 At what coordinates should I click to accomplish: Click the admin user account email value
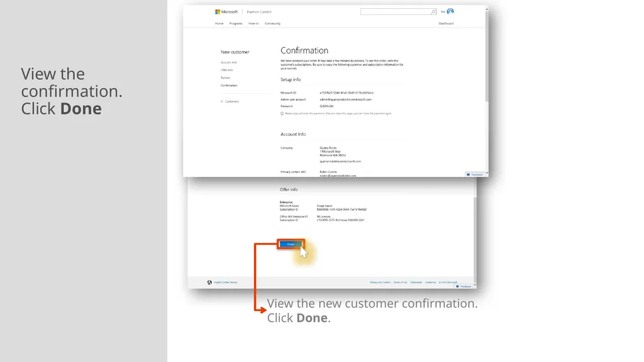click(345, 99)
